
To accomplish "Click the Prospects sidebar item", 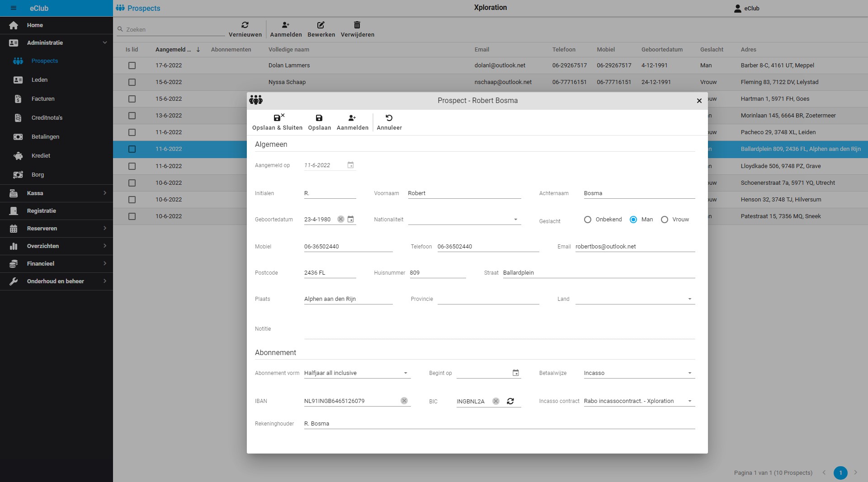I will (56, 61).
